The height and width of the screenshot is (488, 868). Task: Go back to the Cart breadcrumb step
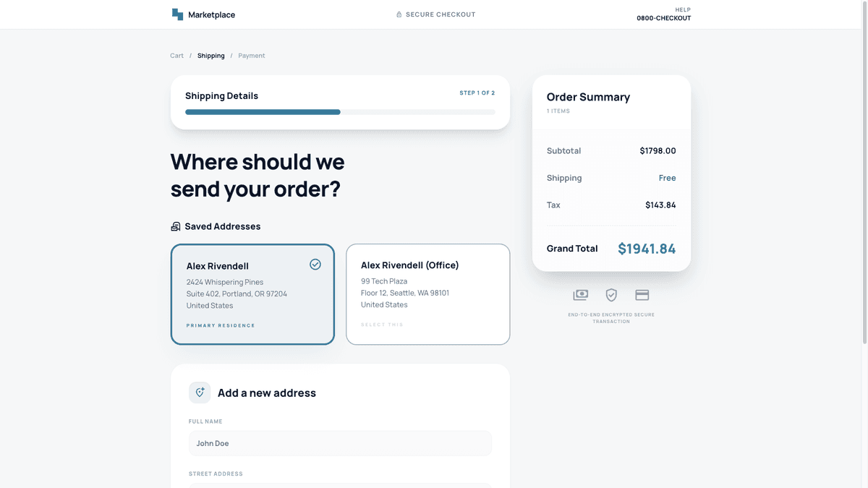tap(176, 55)
